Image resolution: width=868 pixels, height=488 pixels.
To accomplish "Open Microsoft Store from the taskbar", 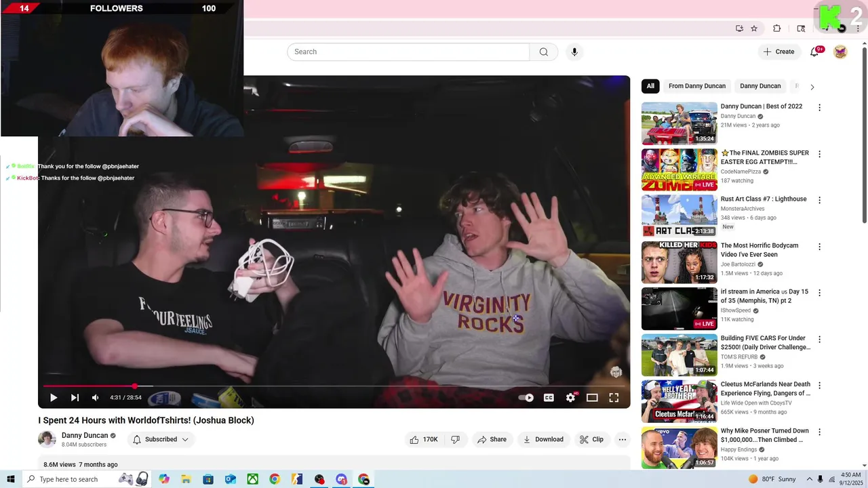I will point(208,479).
